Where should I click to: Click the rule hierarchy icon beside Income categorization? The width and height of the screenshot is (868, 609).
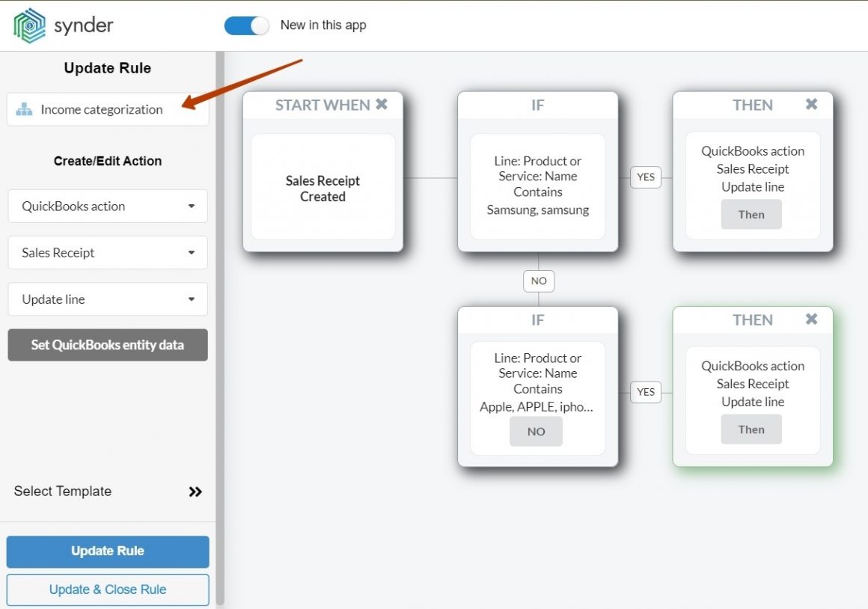point(24,109)
